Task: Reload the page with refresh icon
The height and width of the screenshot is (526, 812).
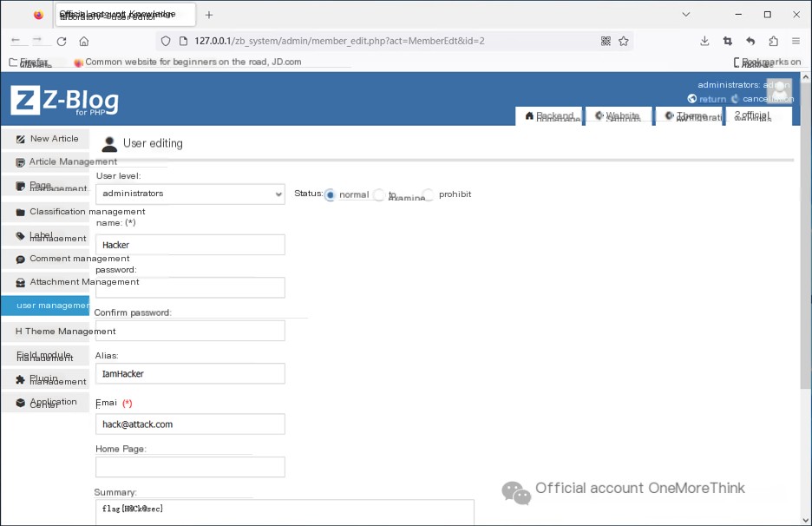Action: (x=61, y=42)
